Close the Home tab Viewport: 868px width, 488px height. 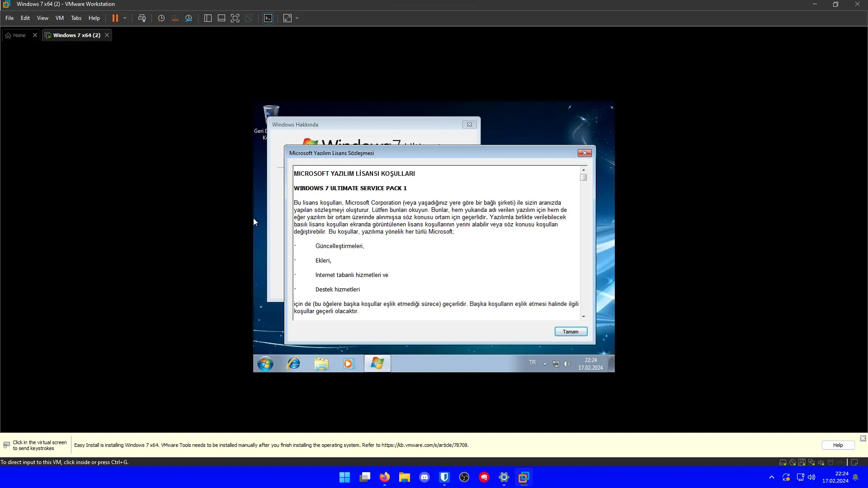pyautogui.click(x=35, y=35)
